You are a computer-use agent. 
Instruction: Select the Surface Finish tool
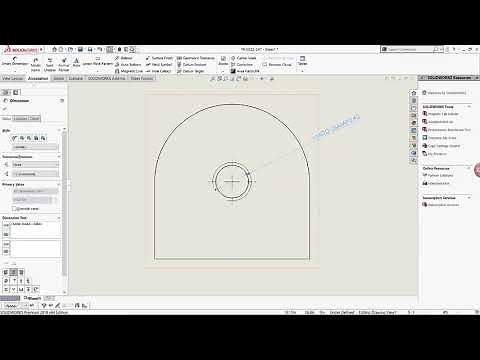159,58
